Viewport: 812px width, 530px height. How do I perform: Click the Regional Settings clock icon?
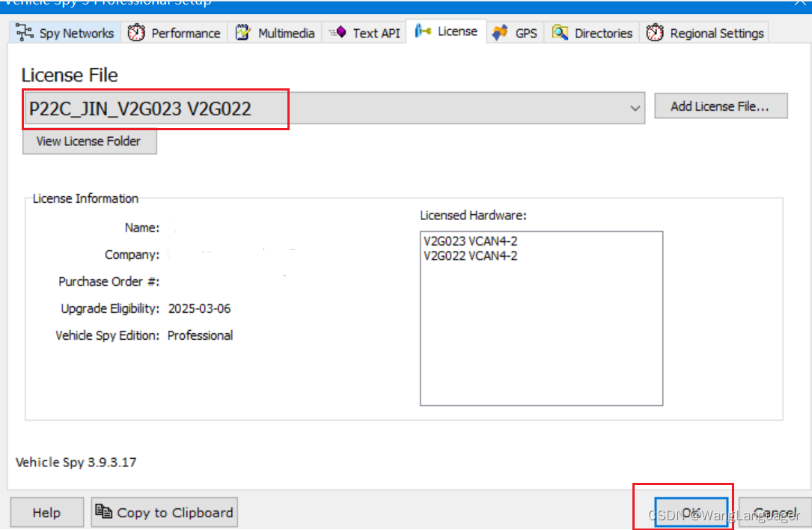655,33
